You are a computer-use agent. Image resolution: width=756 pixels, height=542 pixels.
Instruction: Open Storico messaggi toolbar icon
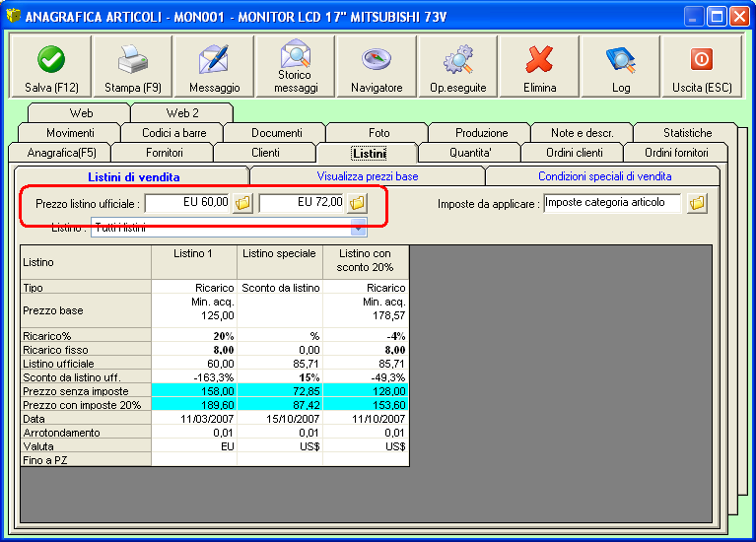(x=296, y=54)
